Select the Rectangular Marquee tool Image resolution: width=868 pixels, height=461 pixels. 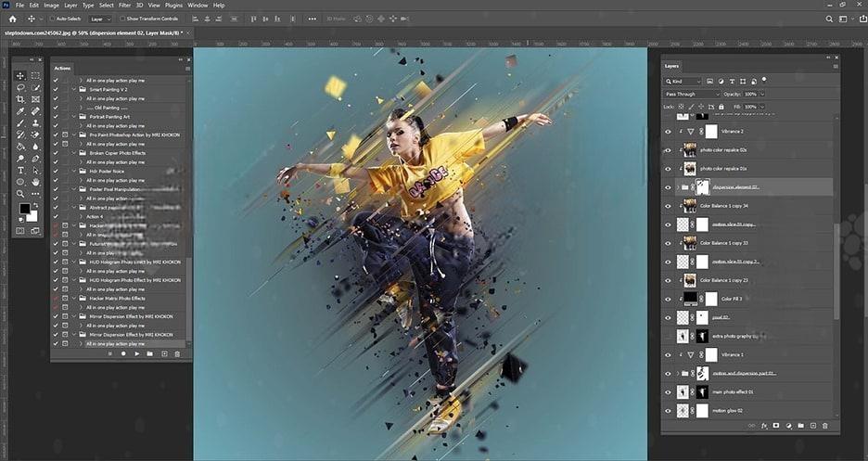(35, 75)
